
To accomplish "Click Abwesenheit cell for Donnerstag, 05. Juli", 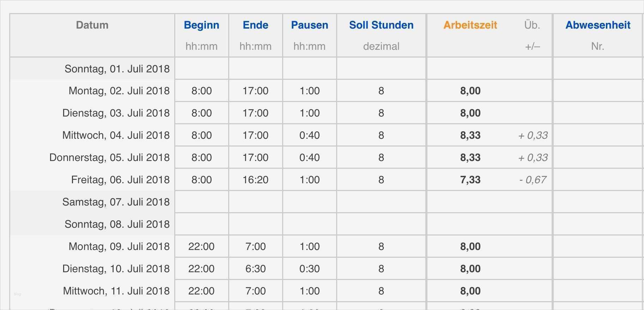I will click(x=598, y=157).
